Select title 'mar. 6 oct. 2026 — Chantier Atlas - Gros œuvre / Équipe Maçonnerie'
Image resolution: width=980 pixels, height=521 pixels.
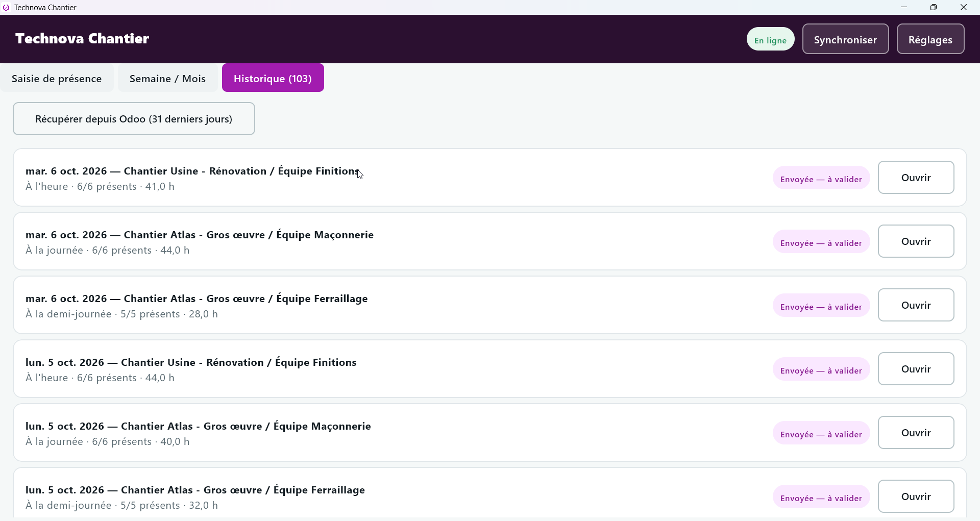[x=200, y=235]
